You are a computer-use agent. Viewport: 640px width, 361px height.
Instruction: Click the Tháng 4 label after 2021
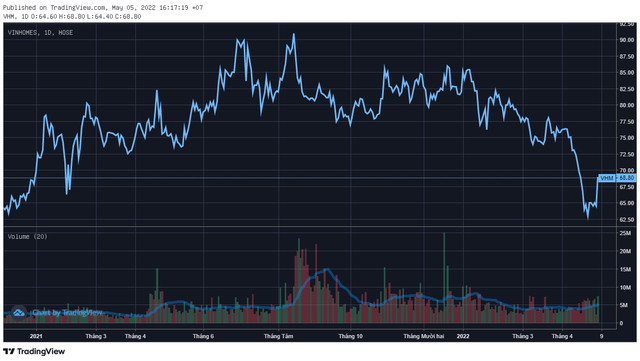tap(136, 336)
